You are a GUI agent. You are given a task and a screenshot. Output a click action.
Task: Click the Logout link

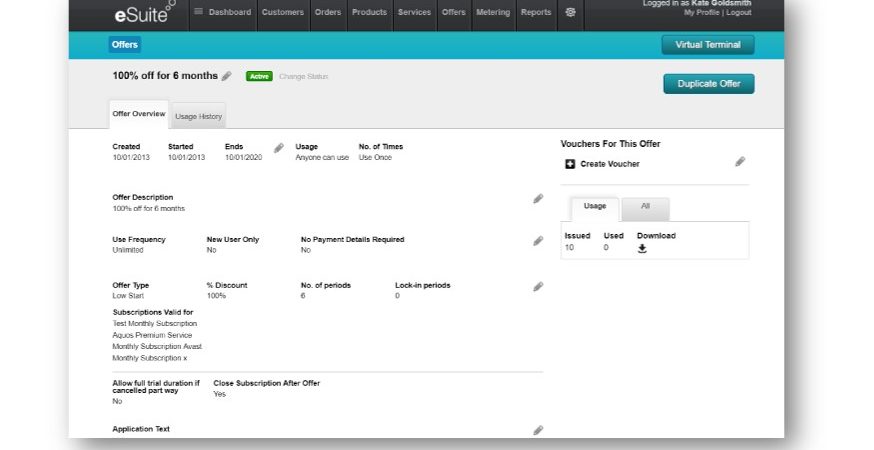(739, 13)
